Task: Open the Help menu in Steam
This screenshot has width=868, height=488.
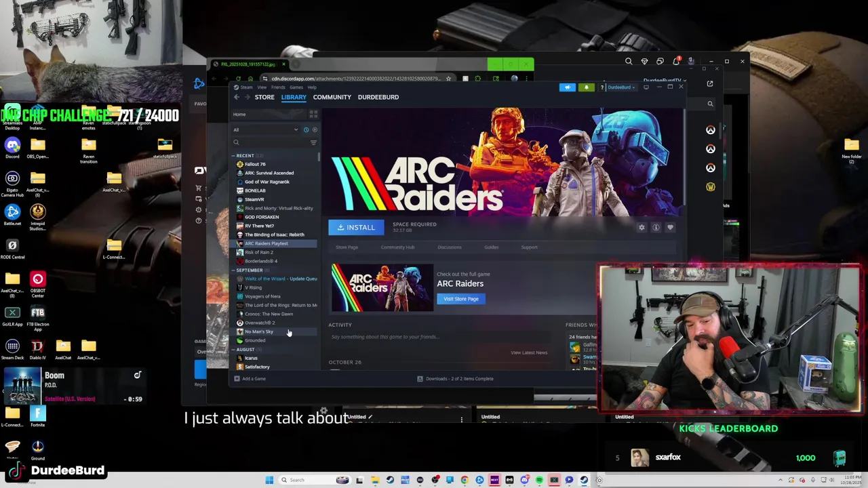Action: coord(312,87)
